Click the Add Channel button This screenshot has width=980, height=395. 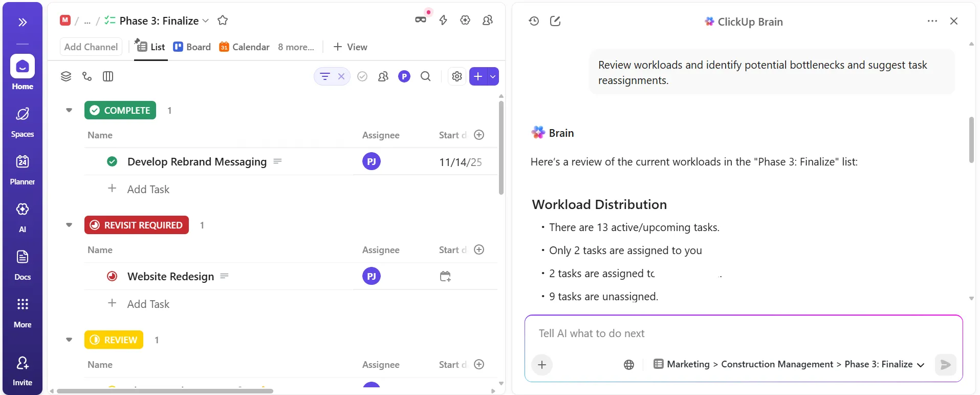tap(91, 47)
